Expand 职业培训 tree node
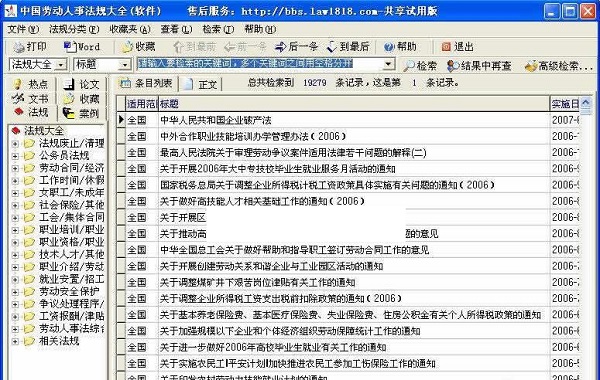The height and width of the screenshot is (380, 600). point(15,230)
